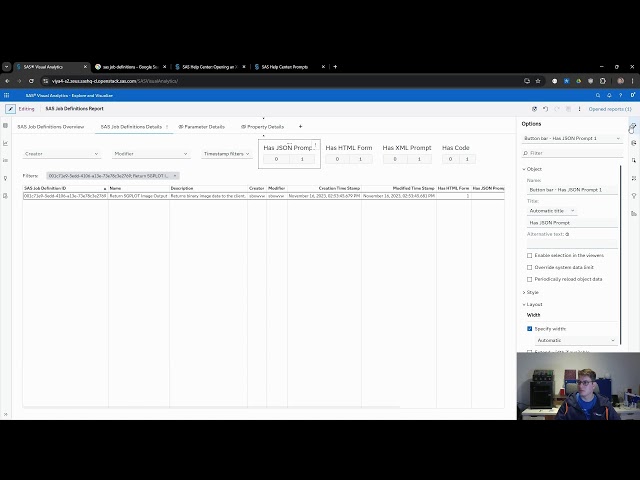640x480 pixels.
Task: Bookmark this page with star icon
Action: coord(538,81)
